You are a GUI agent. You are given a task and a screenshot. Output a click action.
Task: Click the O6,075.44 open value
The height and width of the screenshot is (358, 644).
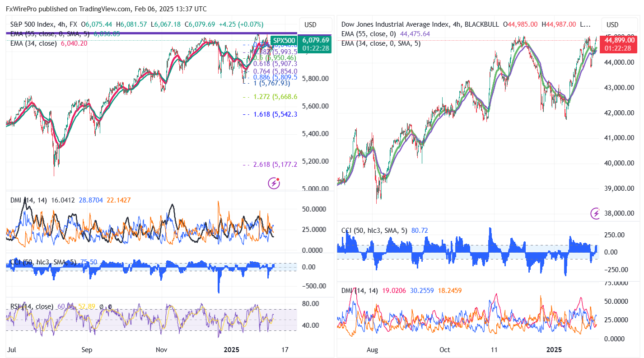(x=97, y=24)
